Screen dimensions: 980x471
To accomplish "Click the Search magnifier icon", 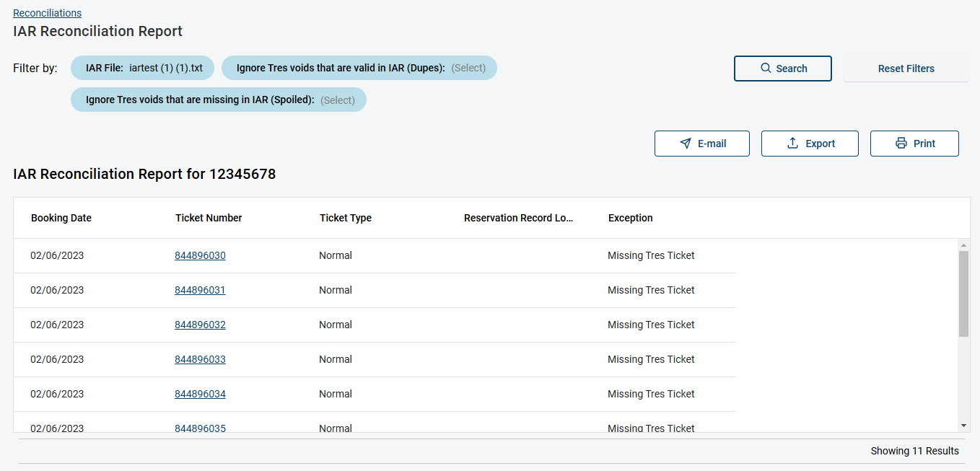I will tap(766, 69).
